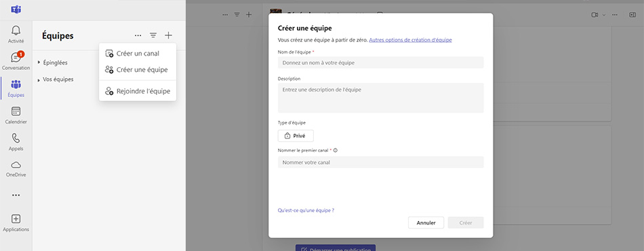Open dropdown arrow next to video icon

604,15
